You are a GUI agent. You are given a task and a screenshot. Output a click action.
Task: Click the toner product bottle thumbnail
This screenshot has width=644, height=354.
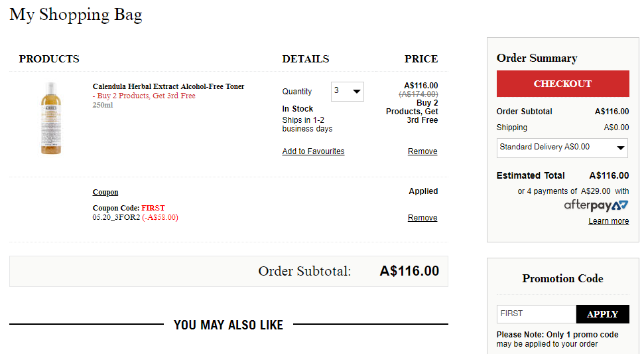[x=51, y=118]
